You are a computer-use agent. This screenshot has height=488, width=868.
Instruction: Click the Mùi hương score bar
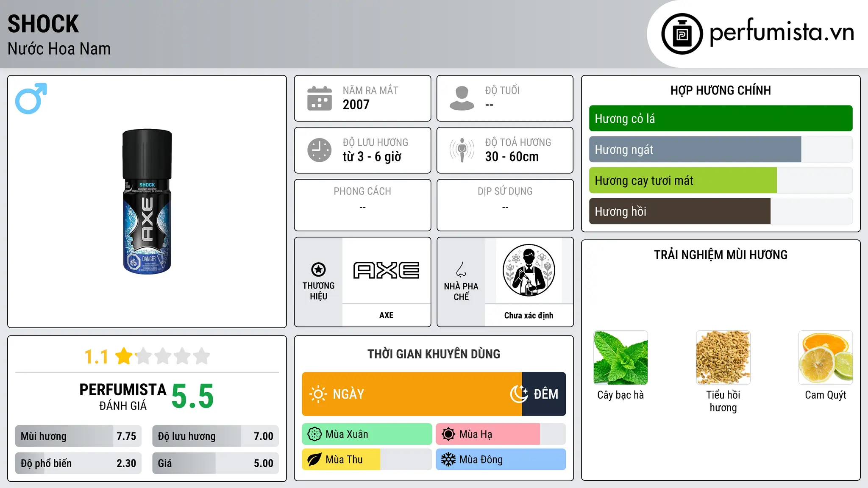point(78,436)
